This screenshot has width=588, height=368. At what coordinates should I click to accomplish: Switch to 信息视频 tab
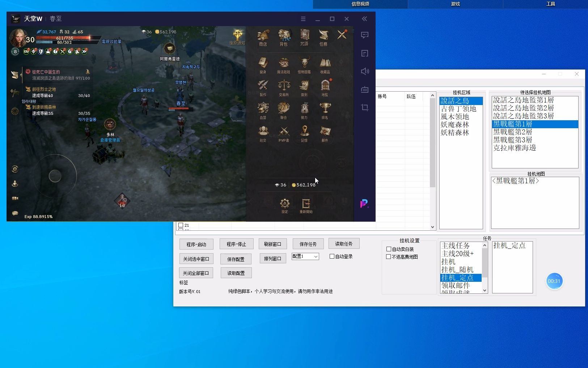360,4
